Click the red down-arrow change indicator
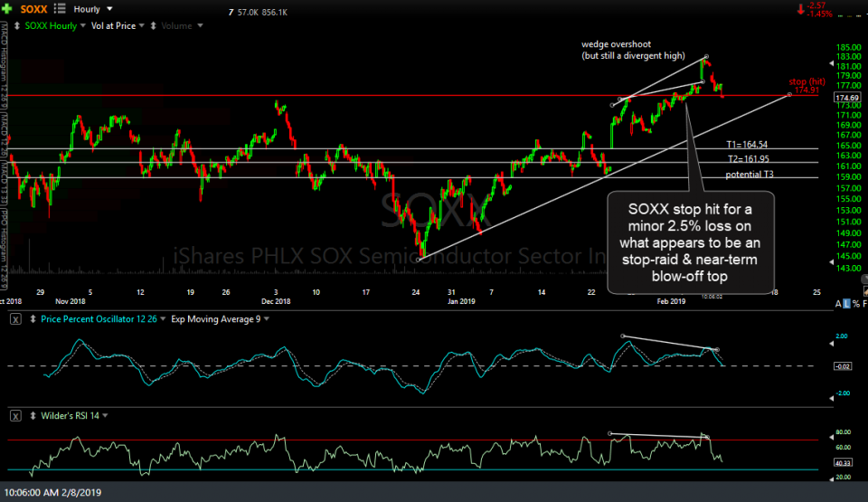This screenshot has width=868, height=502. pos(800,9)
